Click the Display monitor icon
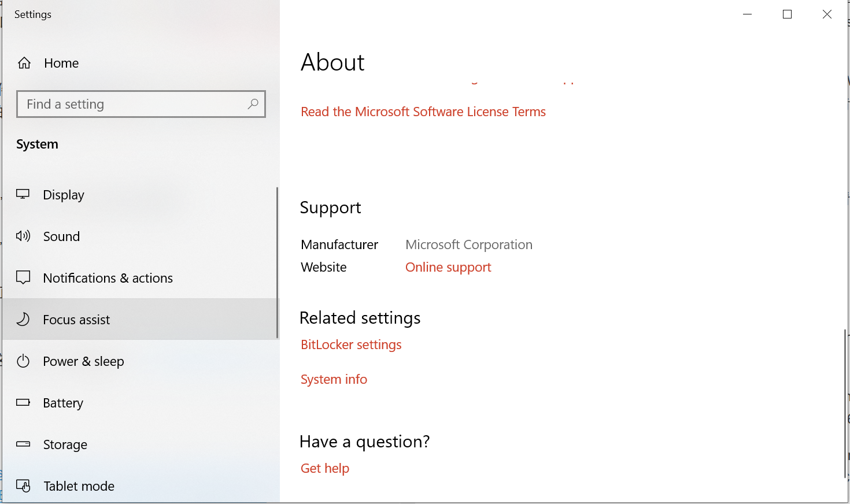This screenshot has height=504, width=850. tap(23, 194)
